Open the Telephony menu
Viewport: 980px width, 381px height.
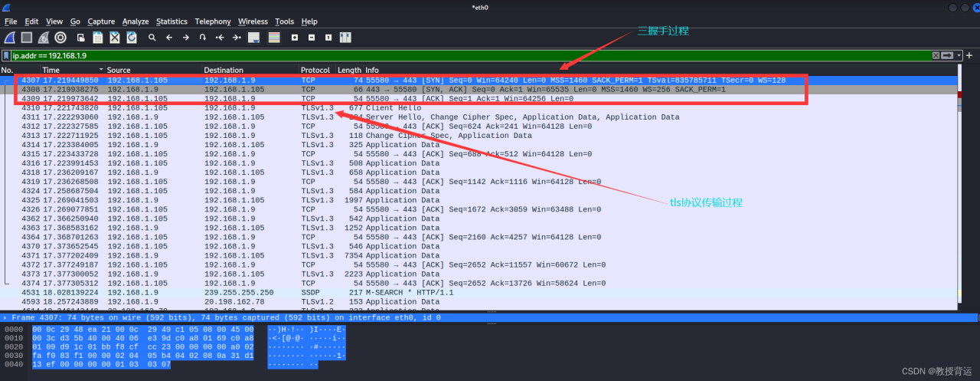pos(213,21)
